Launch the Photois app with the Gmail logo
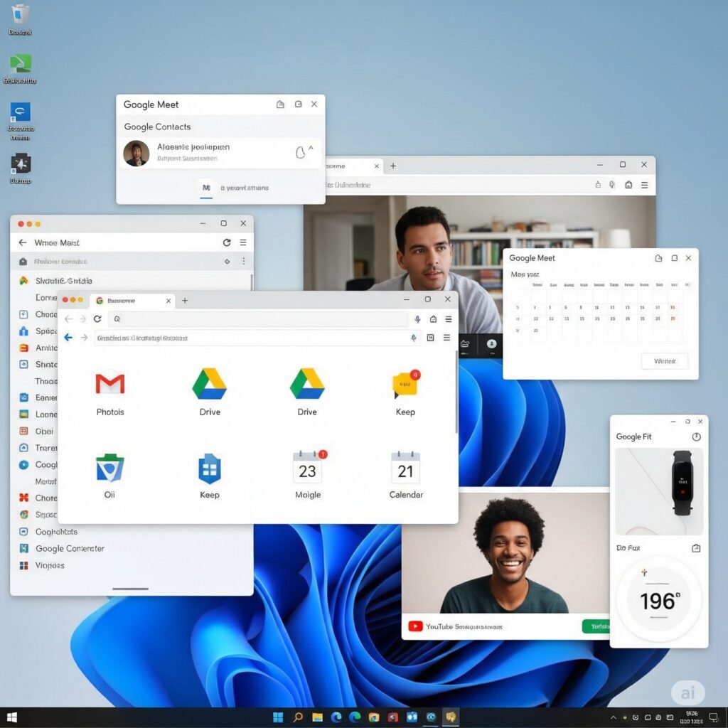This screenshot has width=728, height=728. pos(110,384)
